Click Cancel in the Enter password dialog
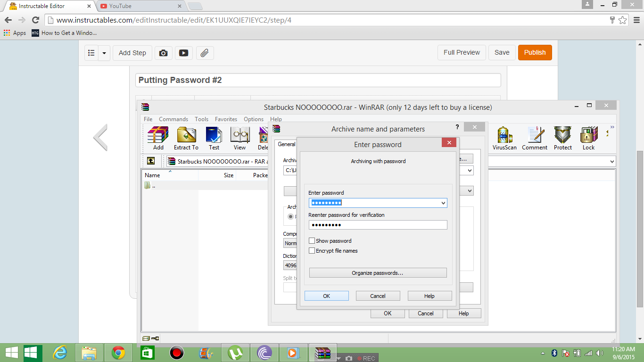 pos(378,296)
